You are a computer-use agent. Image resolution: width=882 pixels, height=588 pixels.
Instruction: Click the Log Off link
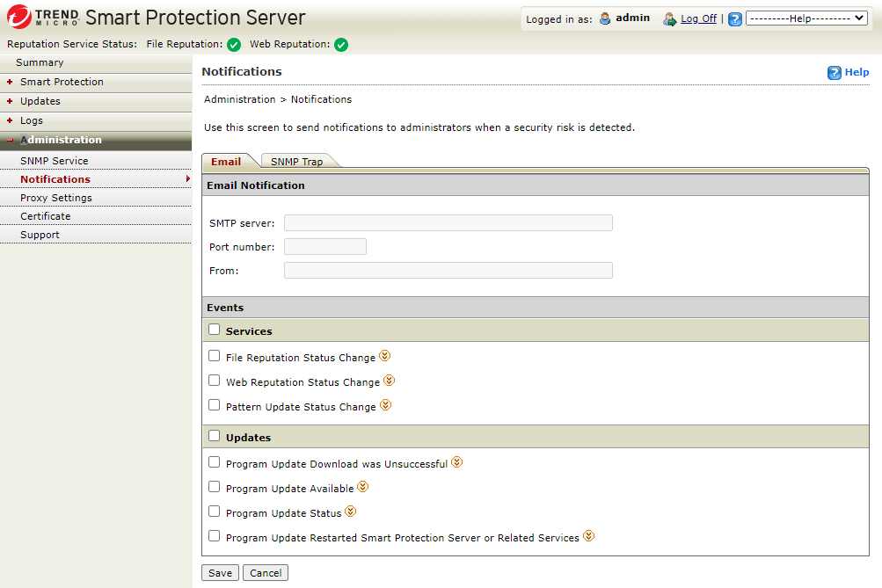[698, 18]
